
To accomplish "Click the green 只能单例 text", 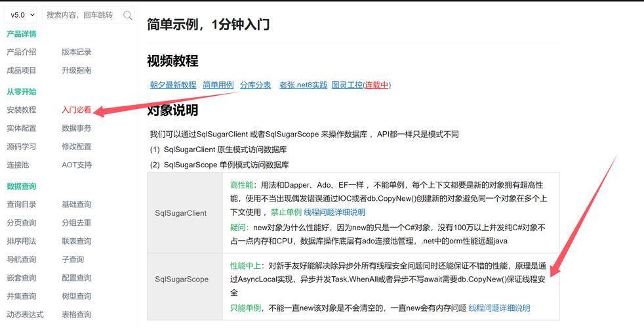I will pos(245,308).
